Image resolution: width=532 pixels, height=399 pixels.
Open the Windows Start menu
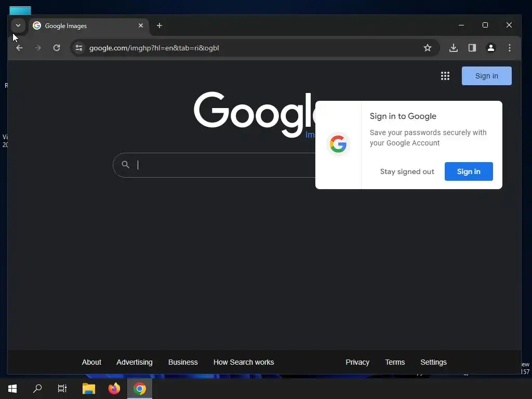point(12,389)
